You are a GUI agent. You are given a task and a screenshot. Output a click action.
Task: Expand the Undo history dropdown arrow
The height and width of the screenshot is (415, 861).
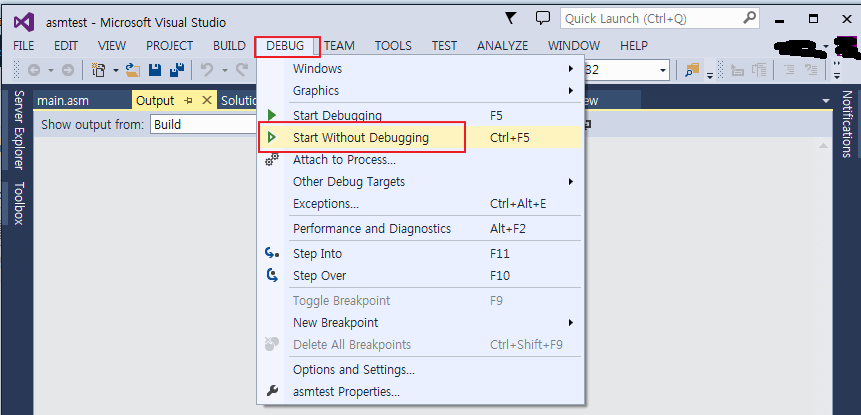point(225,70)
